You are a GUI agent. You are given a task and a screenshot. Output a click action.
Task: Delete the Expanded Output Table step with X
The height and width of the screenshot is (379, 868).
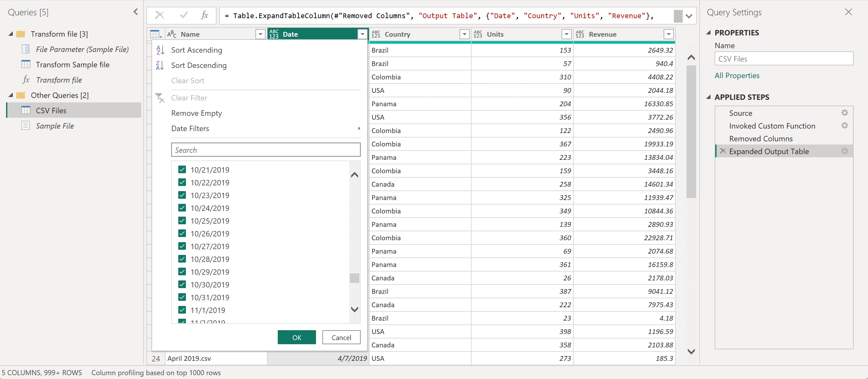(723, 151)
